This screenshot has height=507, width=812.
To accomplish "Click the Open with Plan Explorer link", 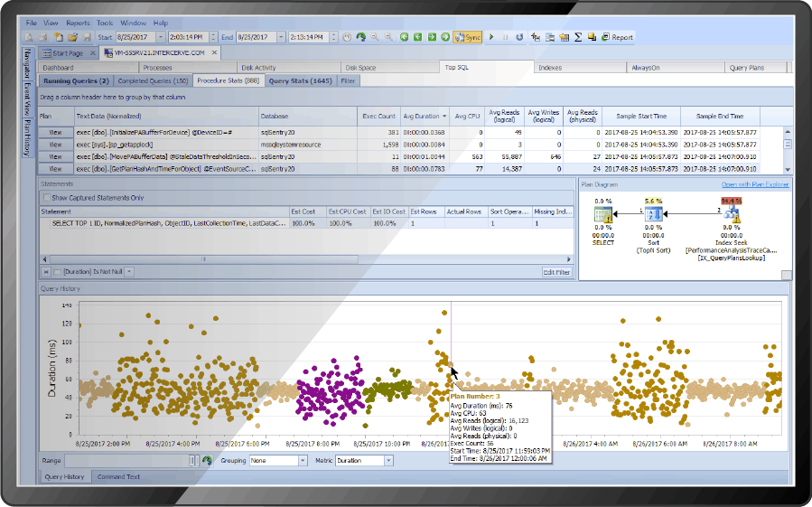I will click(755, 184).
